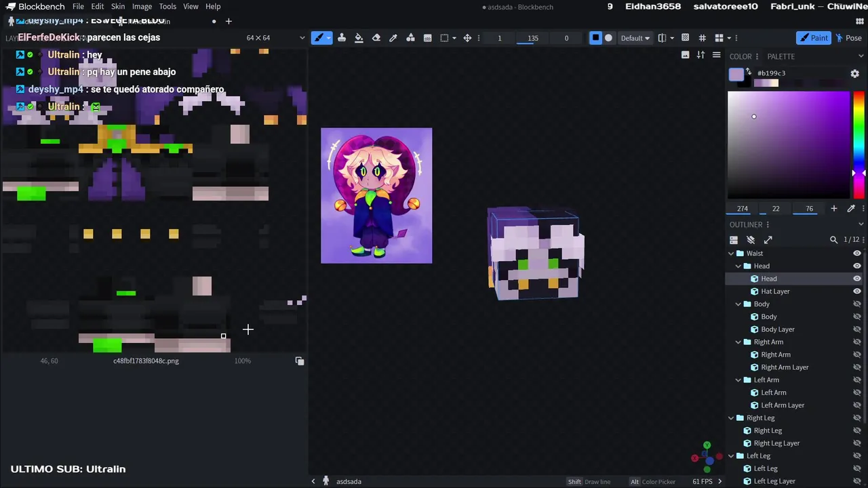
Task: Select the square brush shape
Action: 595,38
